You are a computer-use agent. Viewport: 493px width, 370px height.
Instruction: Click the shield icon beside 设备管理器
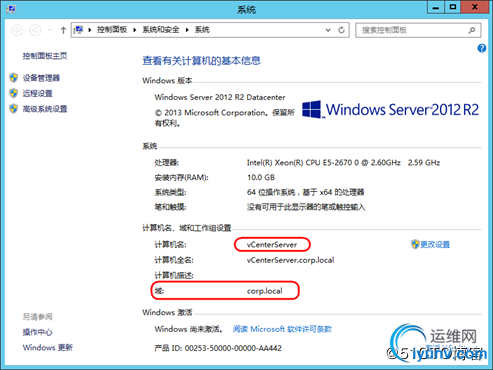(13, 78)
